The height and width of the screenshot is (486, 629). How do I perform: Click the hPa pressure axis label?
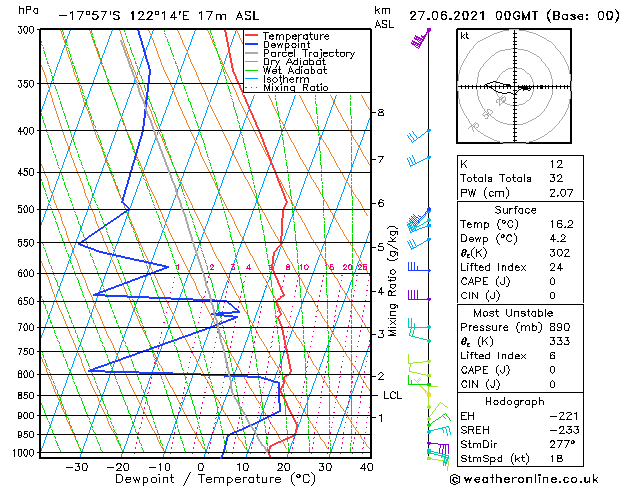28,10
